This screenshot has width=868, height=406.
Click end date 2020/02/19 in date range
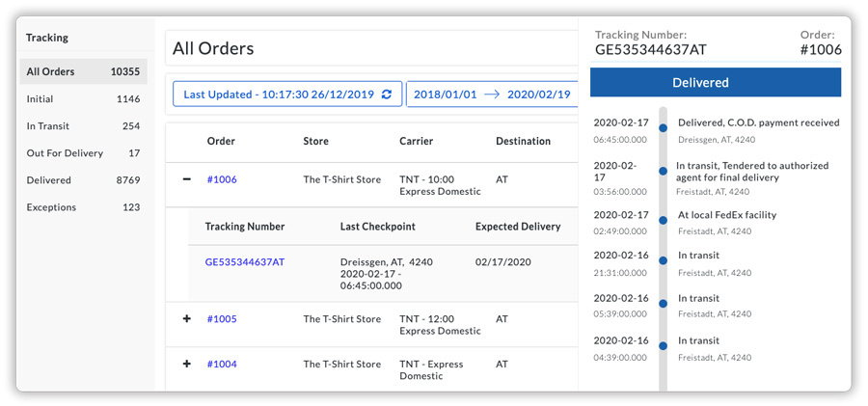coord(538,95)
